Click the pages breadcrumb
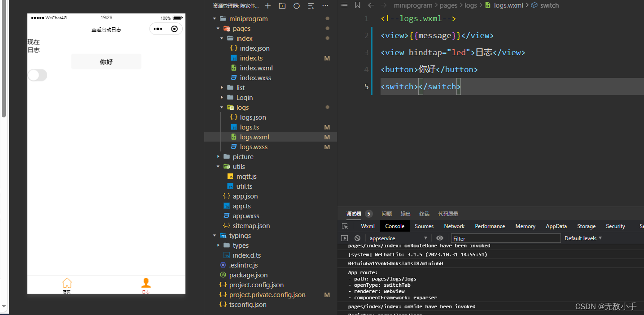This screenshot has width=644, height=315. [x=448, y=5]
